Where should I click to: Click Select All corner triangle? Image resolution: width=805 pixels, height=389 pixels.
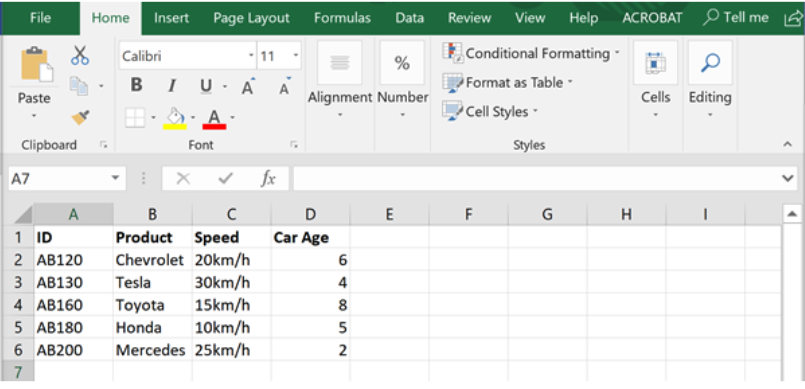pos(23,214)
